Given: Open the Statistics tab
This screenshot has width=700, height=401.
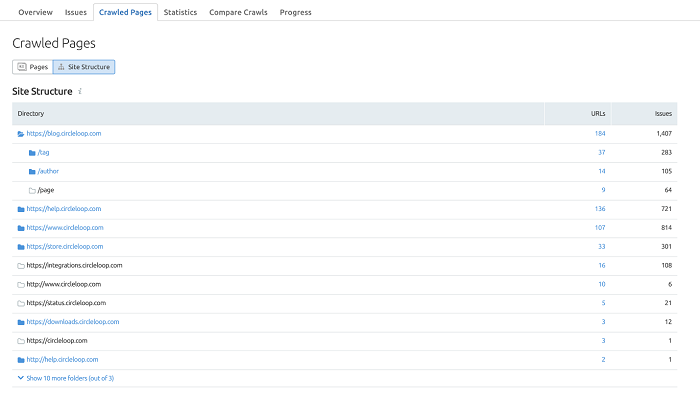Looking at the screenshot, I should click(x=180, y=12).
